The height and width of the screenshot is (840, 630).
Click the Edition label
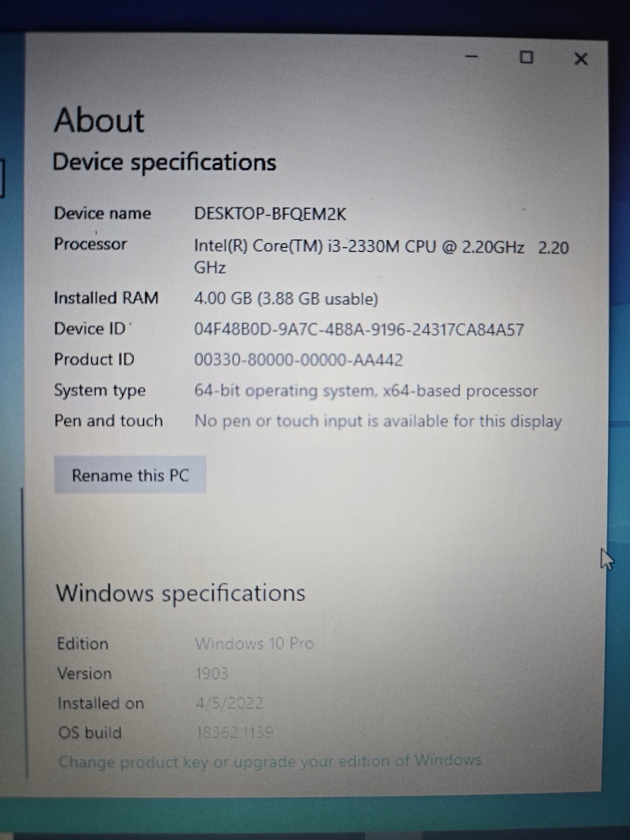[x=82, y=644]
